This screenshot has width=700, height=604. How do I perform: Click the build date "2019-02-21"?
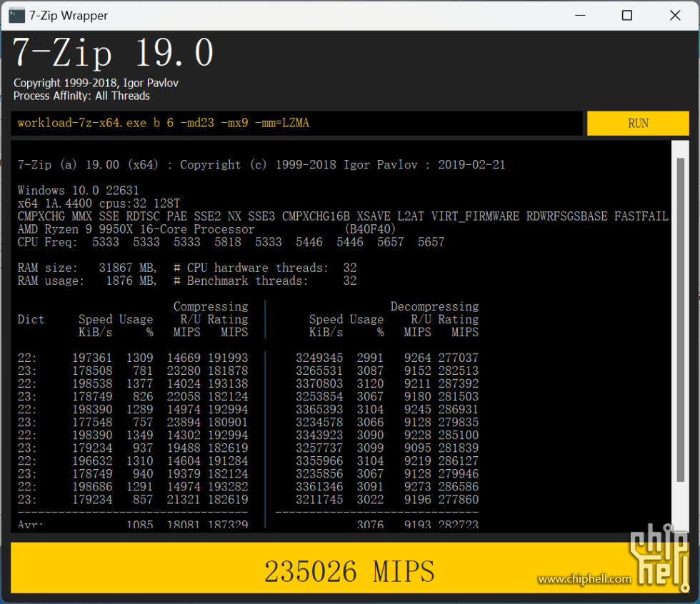click(471, 165)
